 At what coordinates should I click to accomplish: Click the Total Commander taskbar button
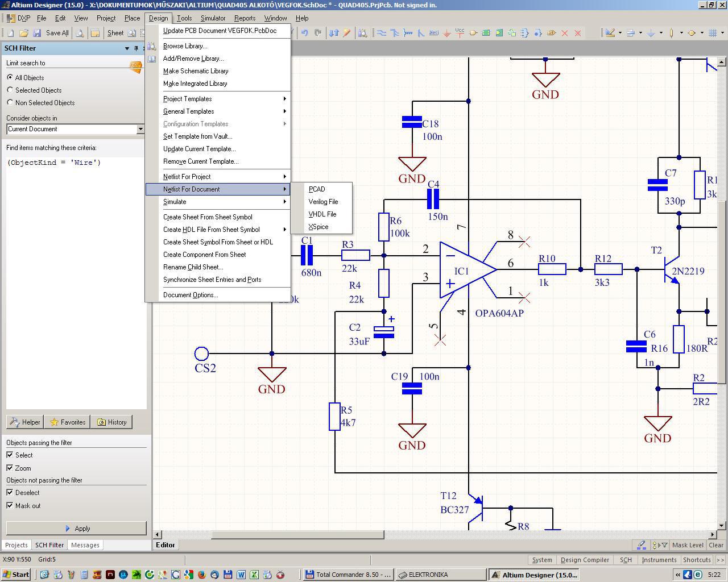click(x=348, y=575)
